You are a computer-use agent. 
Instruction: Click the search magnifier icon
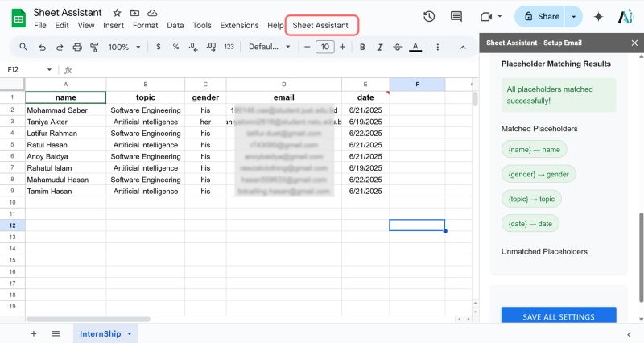click(x=23, y=47)
